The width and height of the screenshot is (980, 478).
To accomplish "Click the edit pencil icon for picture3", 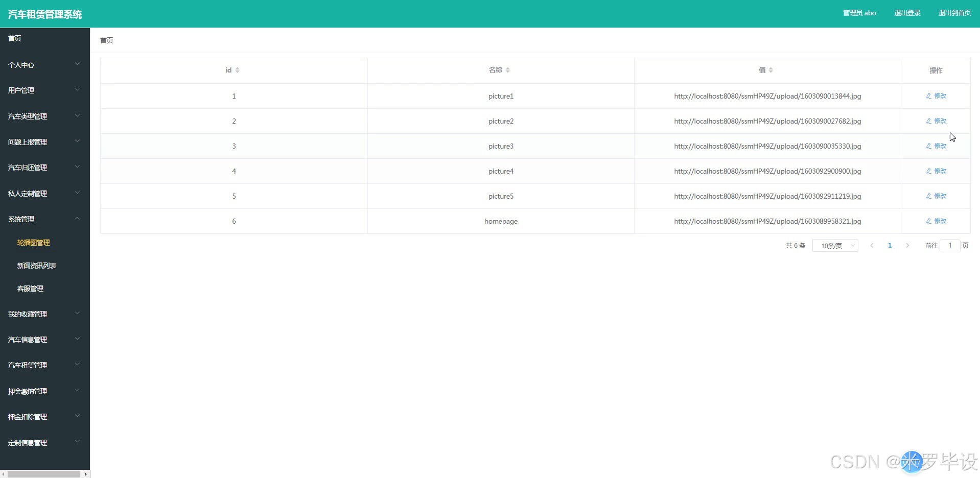I will coord(928,146).
